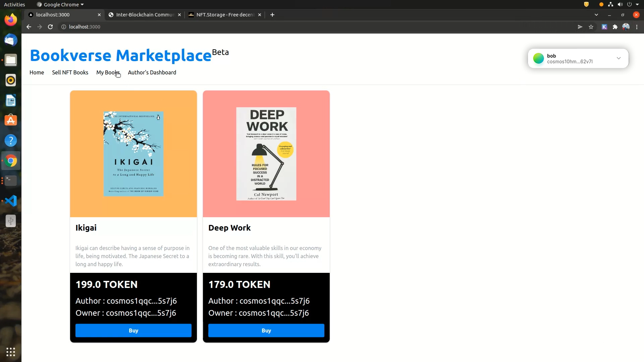Click the Deep Work book cover
The height and width of the screenshot is (362, 644).
(266, 154)
